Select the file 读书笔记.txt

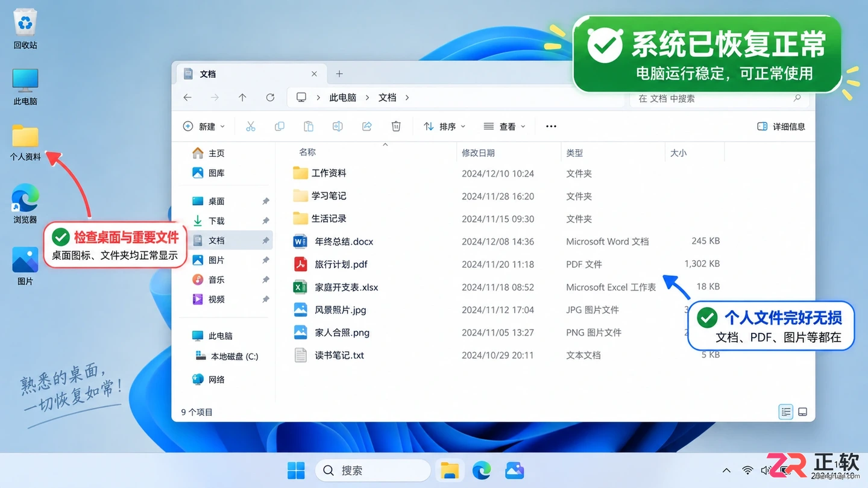(x=329, y=355)
